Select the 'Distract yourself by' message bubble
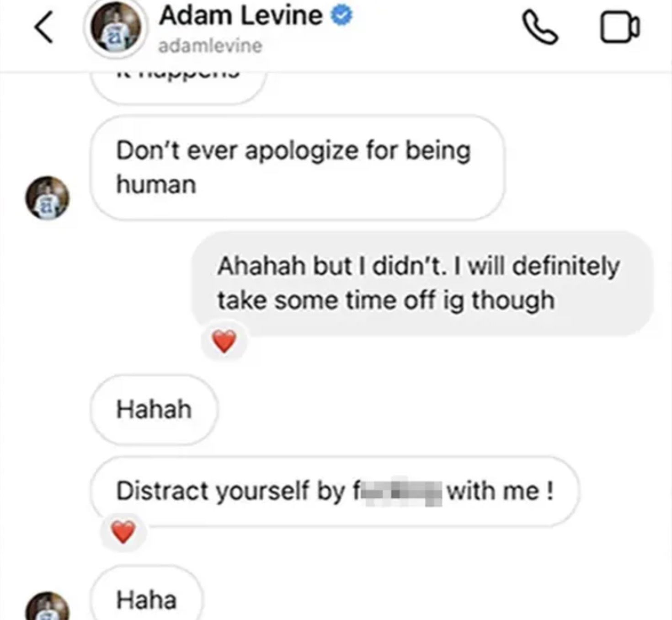Viewport: 672px width, 620px height. pos(335,491)
